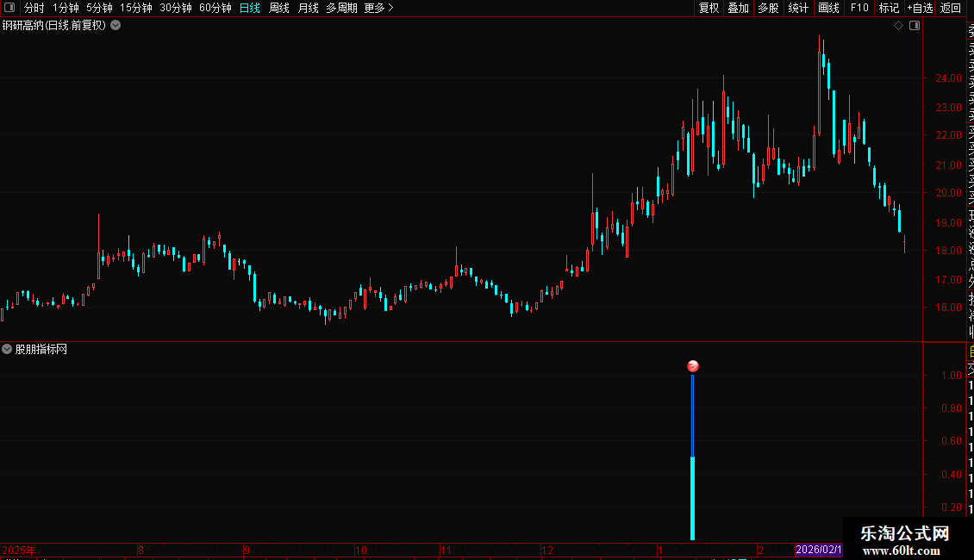Select the 60分钟 period tab
This screenshot has height=560, width=974.
point(215,8)
